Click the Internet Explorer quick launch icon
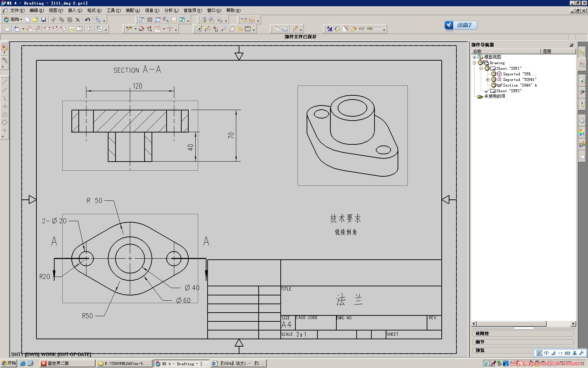The height and width of the screenshot is (368, 588). point(23,363)
